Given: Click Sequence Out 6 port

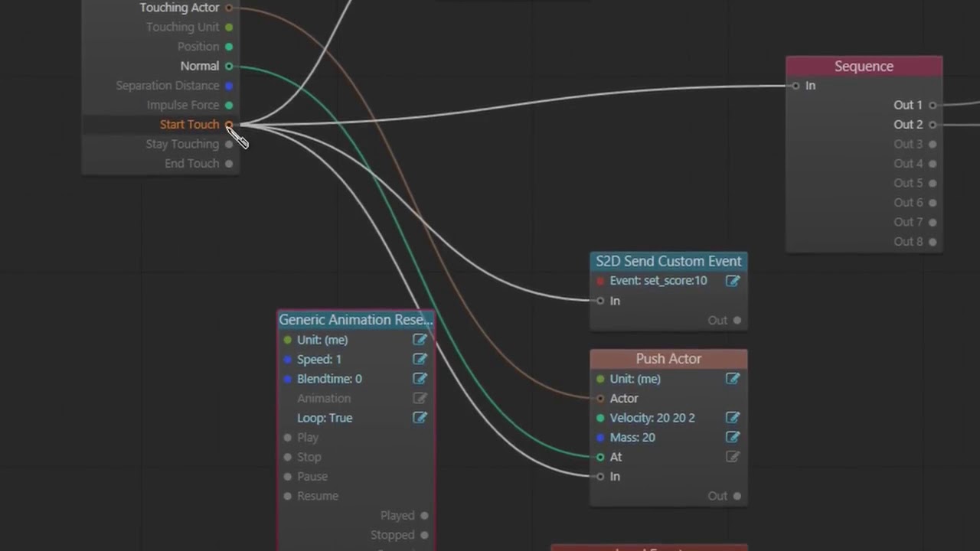Looking at the screenshot, I should click(x=933, y=203).
